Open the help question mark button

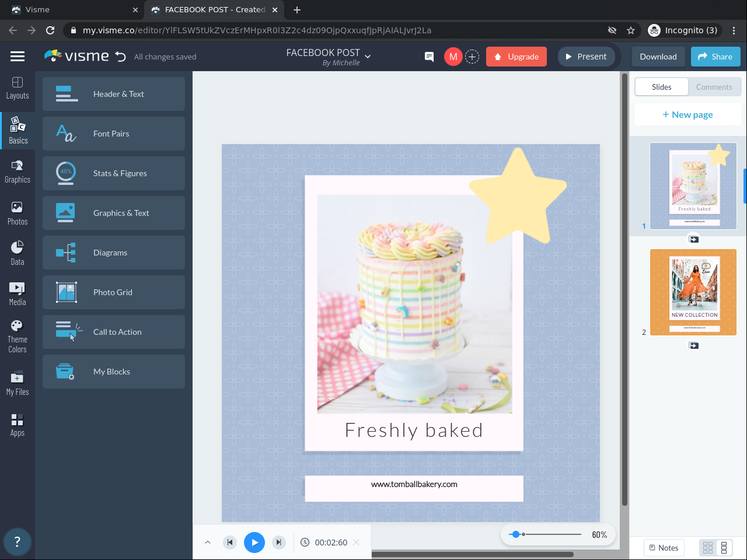(17, 542)
